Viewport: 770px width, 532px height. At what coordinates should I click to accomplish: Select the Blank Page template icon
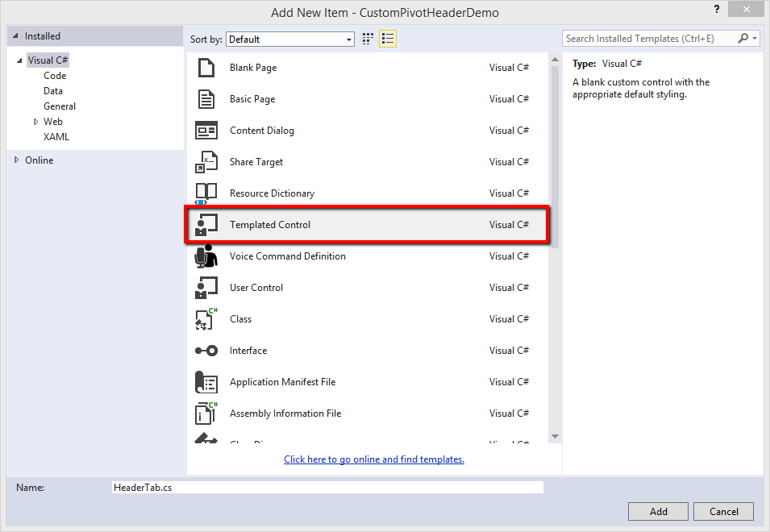(x=206, y=68)
